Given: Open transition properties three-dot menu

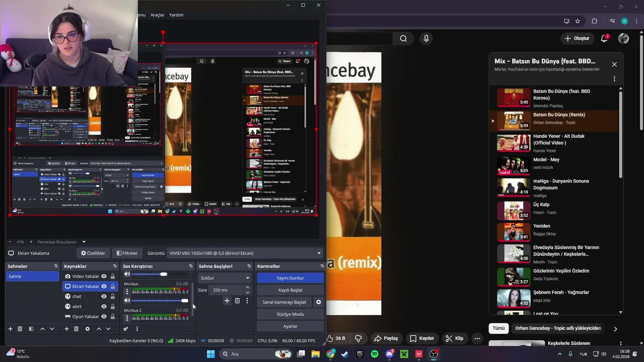Looking at the screenshot, I should tap(247, 301).
